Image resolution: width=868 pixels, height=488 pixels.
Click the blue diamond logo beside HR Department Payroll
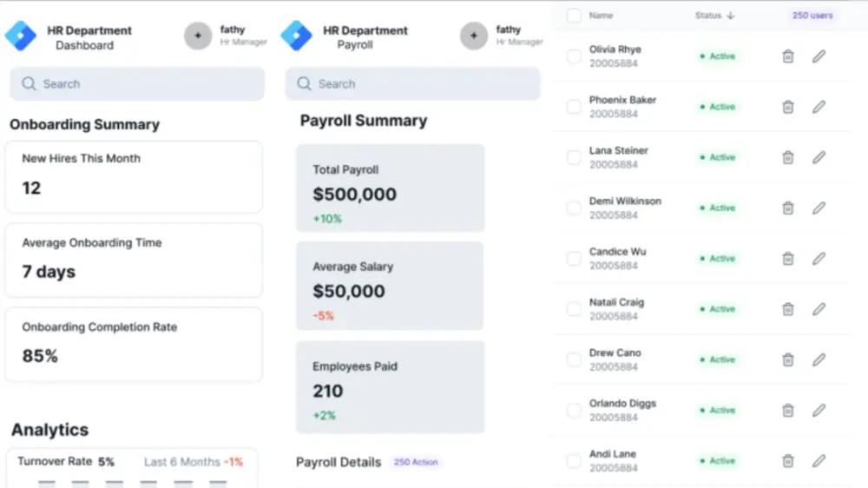click(x=296, y=36)
